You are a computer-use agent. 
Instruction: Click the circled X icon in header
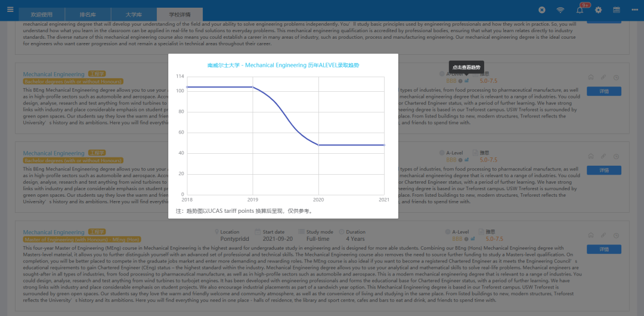[541, 10]
